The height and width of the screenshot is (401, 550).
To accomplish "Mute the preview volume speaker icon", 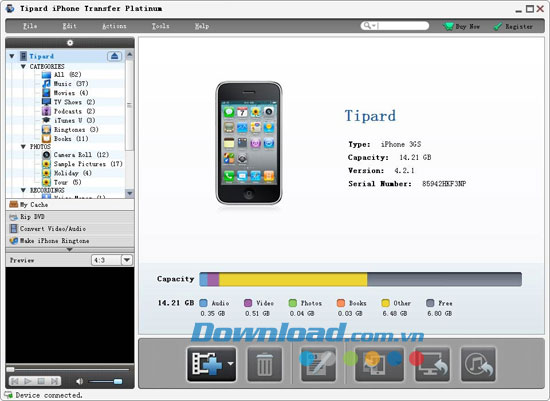I will [79, 381].
